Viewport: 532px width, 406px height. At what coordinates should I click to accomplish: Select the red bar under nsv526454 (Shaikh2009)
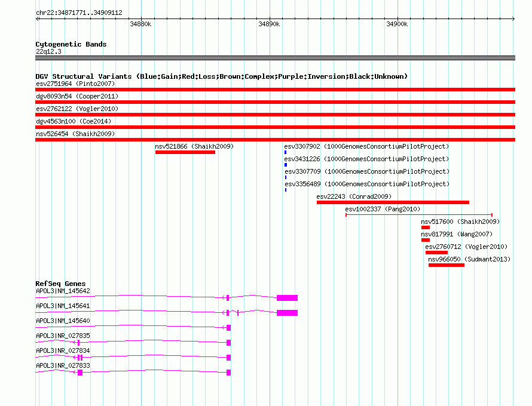click(x=275, y=140)
